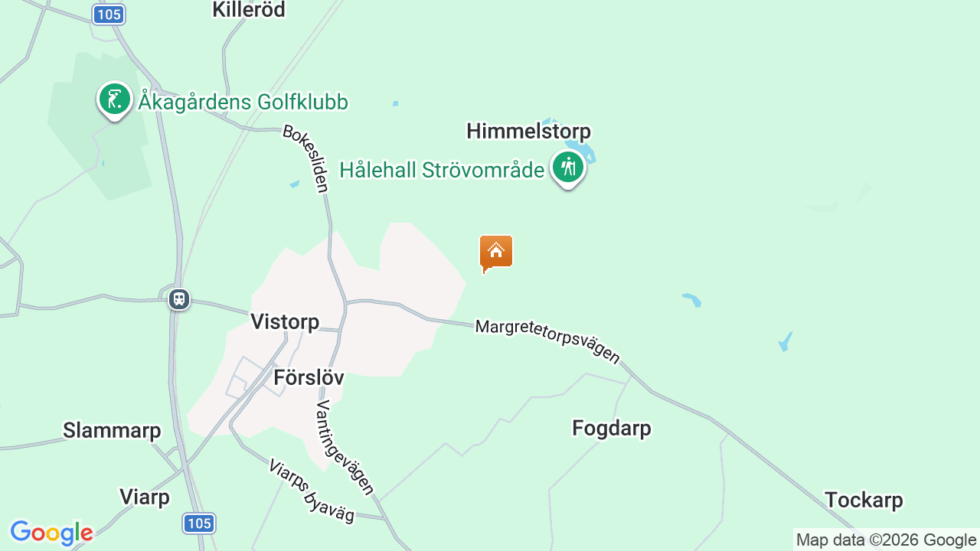Click the Himmelstorp place label
The image size is (980, 551).
pyautogui.click(x=528, y=131)
